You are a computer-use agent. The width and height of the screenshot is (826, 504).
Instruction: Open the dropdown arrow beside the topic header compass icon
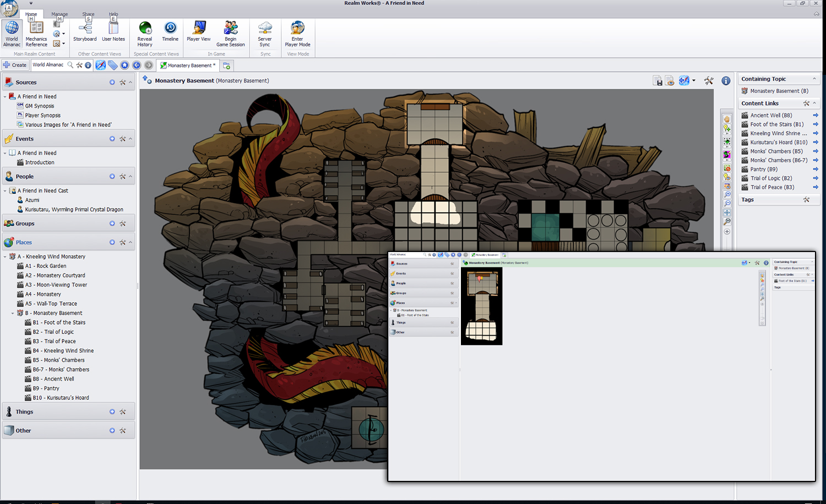click(693, 81)
